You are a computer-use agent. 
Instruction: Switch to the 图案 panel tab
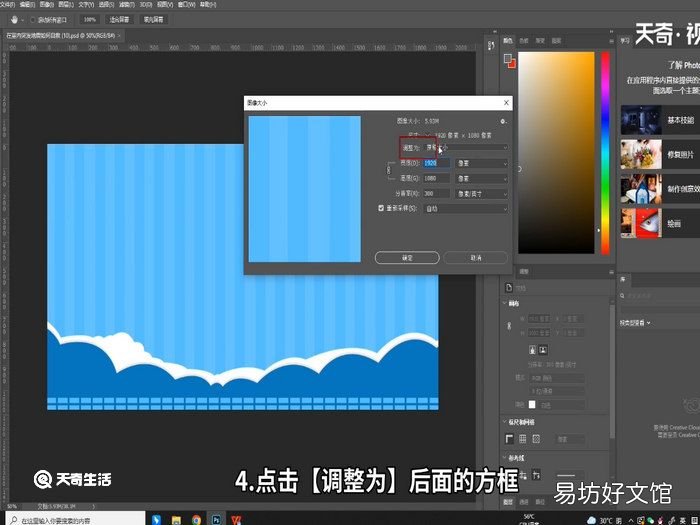click(x=556, y=41)
